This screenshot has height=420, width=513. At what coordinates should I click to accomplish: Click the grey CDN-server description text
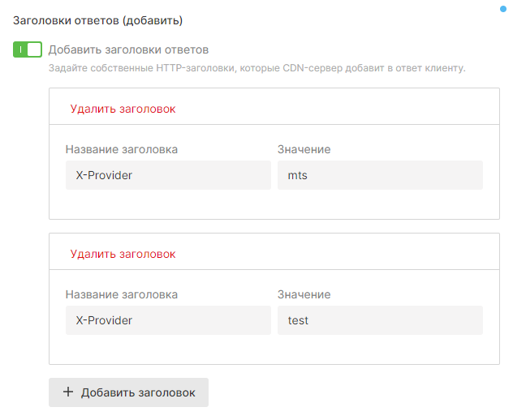click(256, 69)
